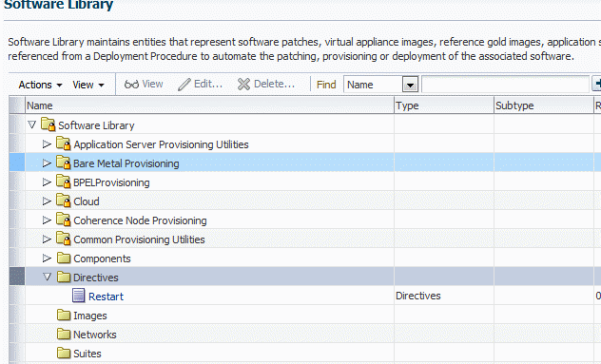The height and width of the screenshot is (364, 601).
Task: Click the Software Library locked folder icon
Action: tap(48, 125)
